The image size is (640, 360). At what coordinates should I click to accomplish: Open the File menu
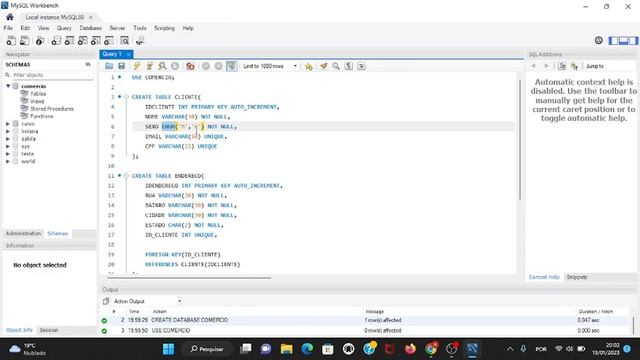8,28
